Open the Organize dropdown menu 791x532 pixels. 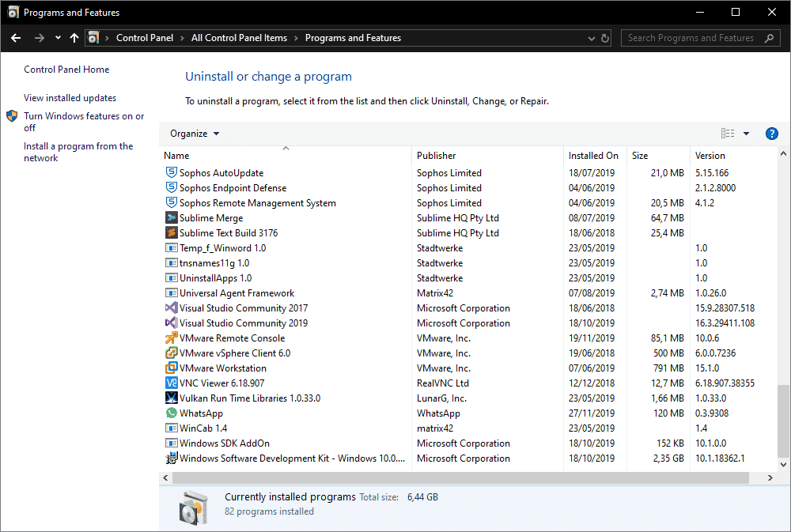pos(195,134)
